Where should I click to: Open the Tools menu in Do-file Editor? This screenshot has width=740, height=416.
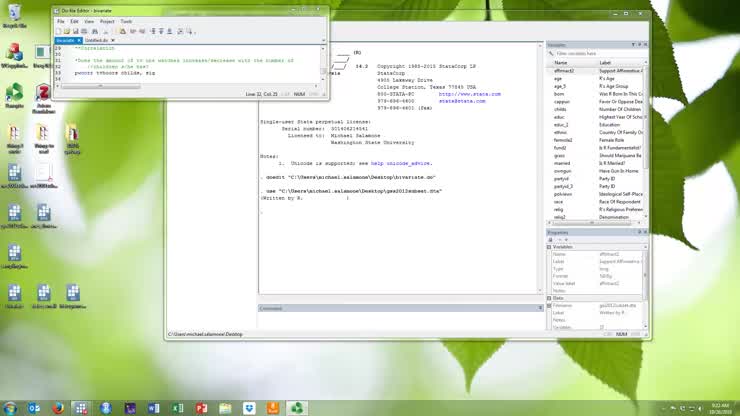coord(126,21)
